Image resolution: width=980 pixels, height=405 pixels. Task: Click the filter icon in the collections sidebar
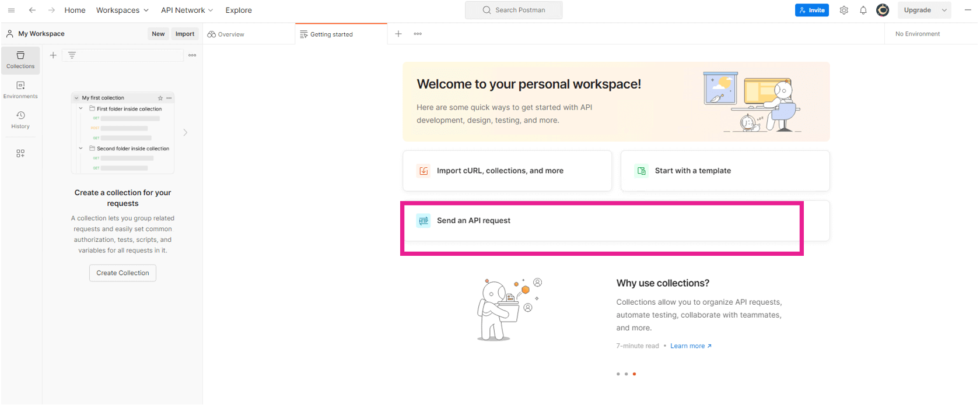[x=72, y=55]
